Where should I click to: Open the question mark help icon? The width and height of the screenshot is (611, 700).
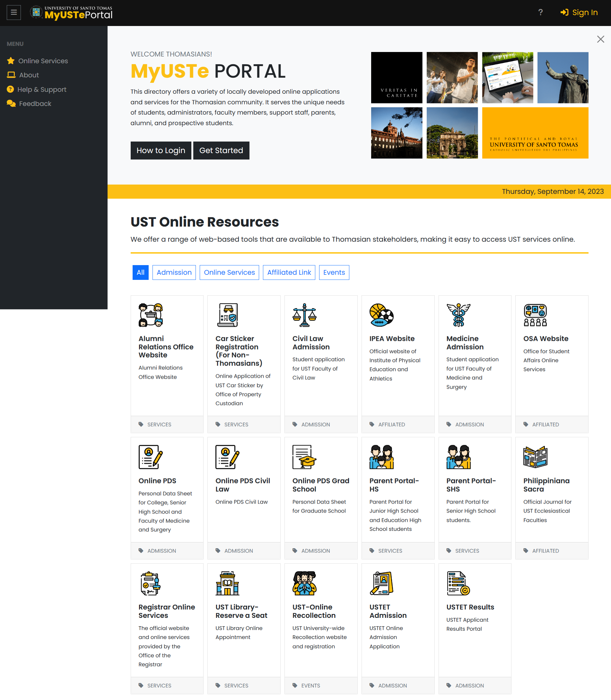[540, 12]
